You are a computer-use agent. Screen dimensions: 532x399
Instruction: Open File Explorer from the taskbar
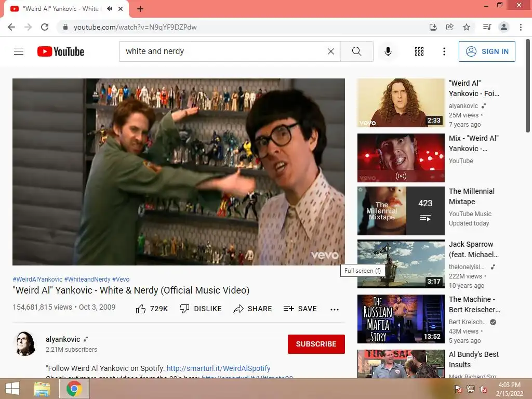click(x=42, y=389)
